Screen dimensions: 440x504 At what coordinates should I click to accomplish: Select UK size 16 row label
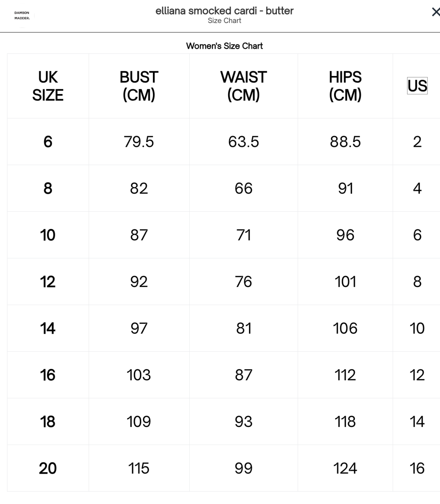(48, 375)
